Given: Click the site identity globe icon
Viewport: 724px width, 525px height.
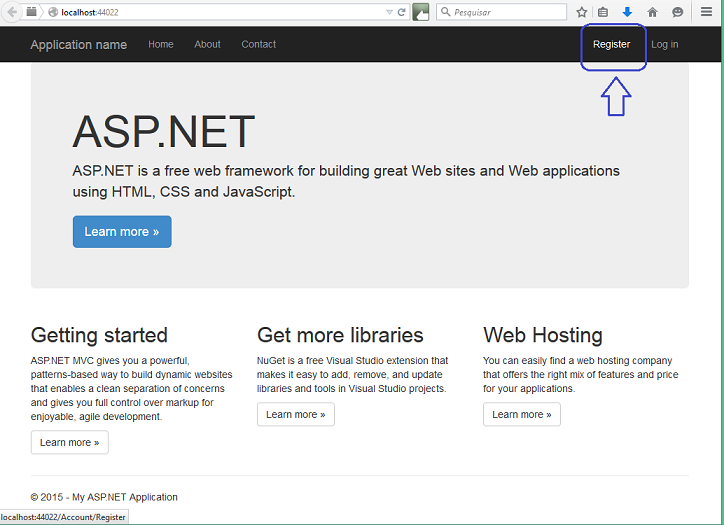Looking at the screenshot, I should pos(53,12).
